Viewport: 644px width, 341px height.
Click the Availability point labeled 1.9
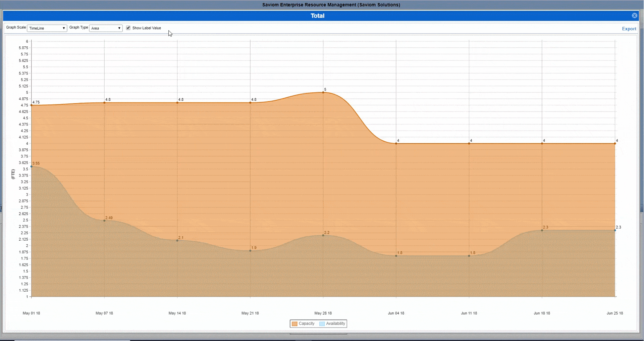(250, 251)
